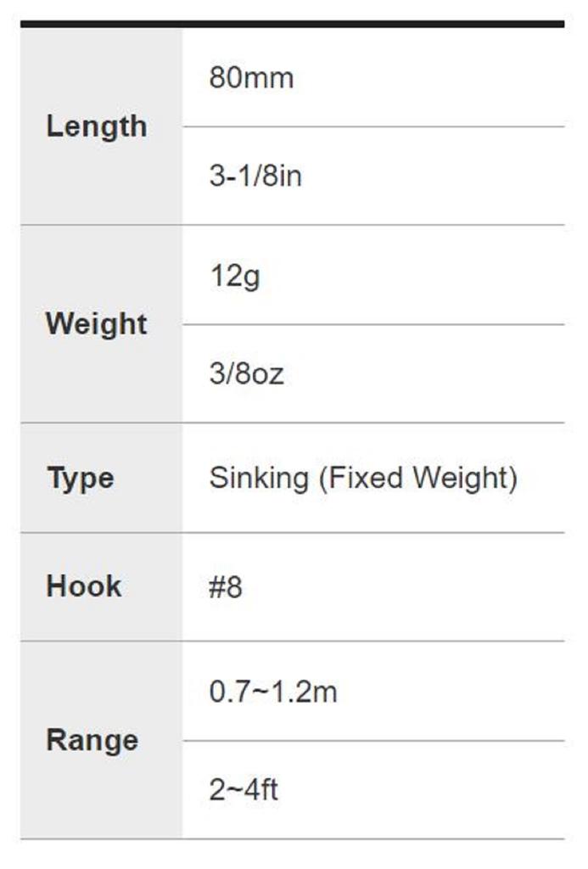Click the 3/8oz weight value
588x869 pixels.
click(x=246, y=373)
